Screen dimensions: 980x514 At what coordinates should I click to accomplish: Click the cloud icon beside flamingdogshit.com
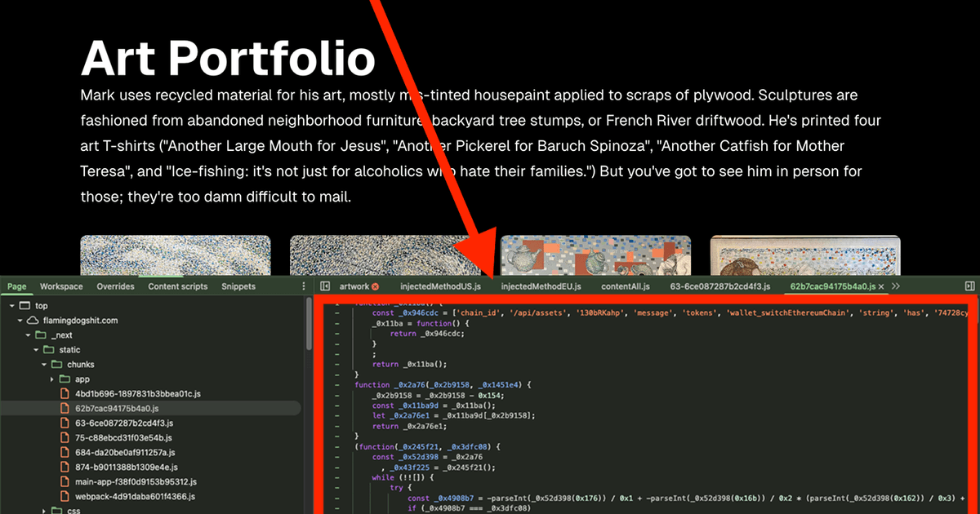[x=33, y=320]
